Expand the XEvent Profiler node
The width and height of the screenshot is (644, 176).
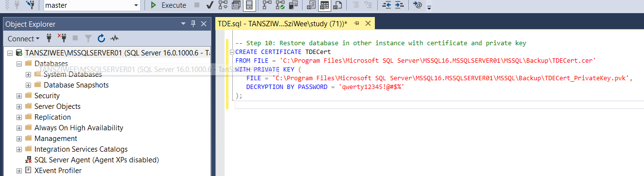click(x=19, y=171)
